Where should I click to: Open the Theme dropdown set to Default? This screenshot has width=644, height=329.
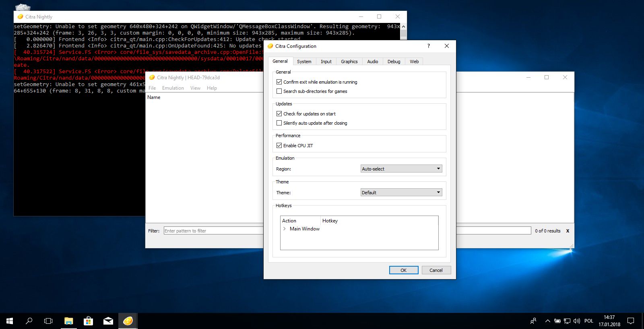pos(401,193)
